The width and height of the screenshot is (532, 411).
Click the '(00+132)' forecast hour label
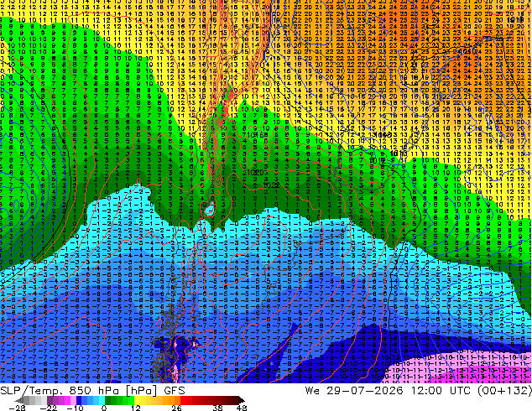pos(504,391)
